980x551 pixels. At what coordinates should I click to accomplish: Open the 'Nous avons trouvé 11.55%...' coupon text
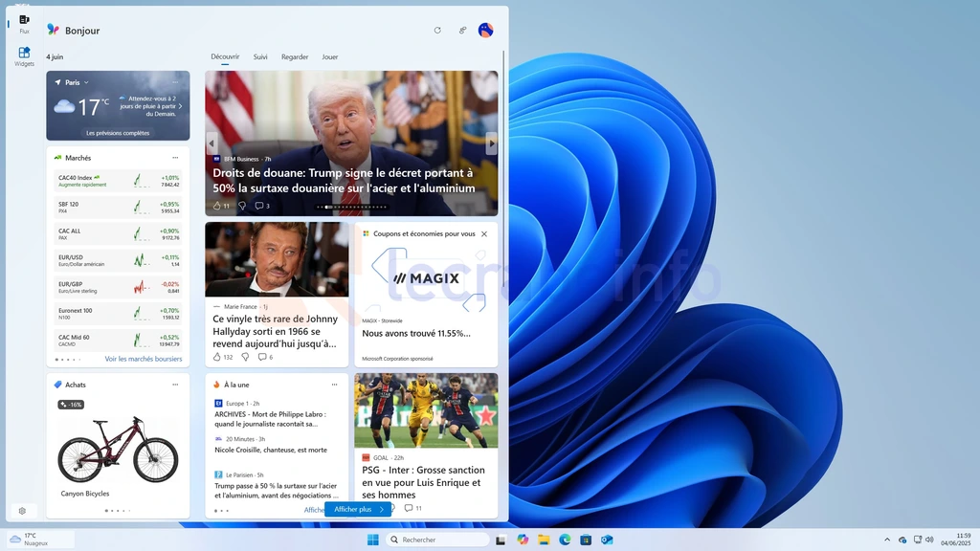[x=416, y=334]
